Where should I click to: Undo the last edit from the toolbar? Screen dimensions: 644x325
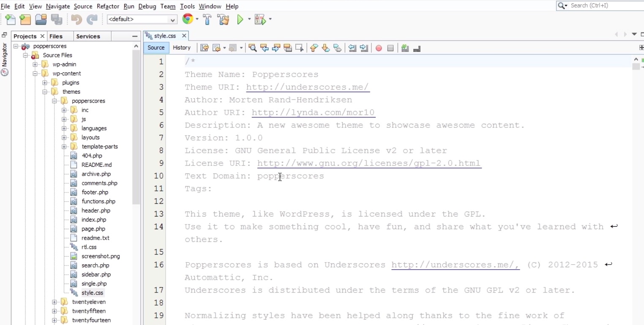click(x=76, y=19)
